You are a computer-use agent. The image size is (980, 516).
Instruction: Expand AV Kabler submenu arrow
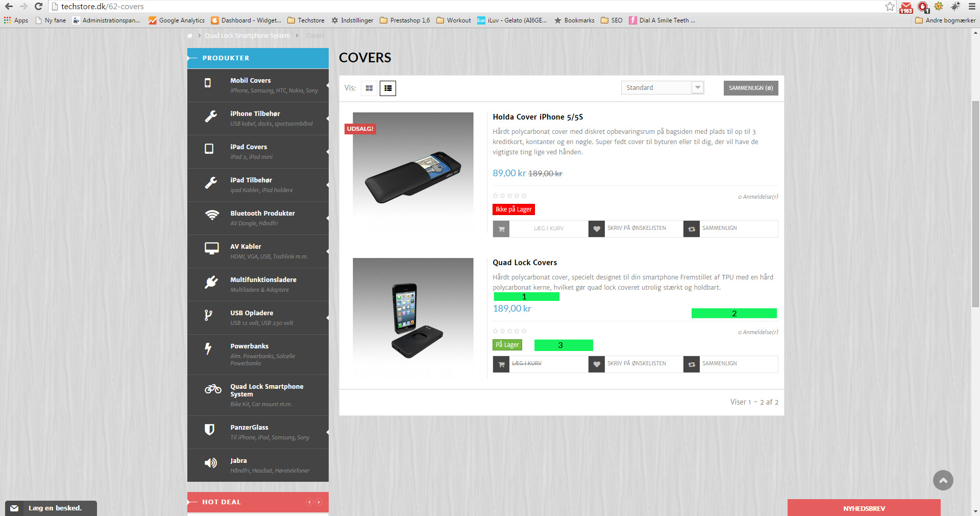point(327,251)
